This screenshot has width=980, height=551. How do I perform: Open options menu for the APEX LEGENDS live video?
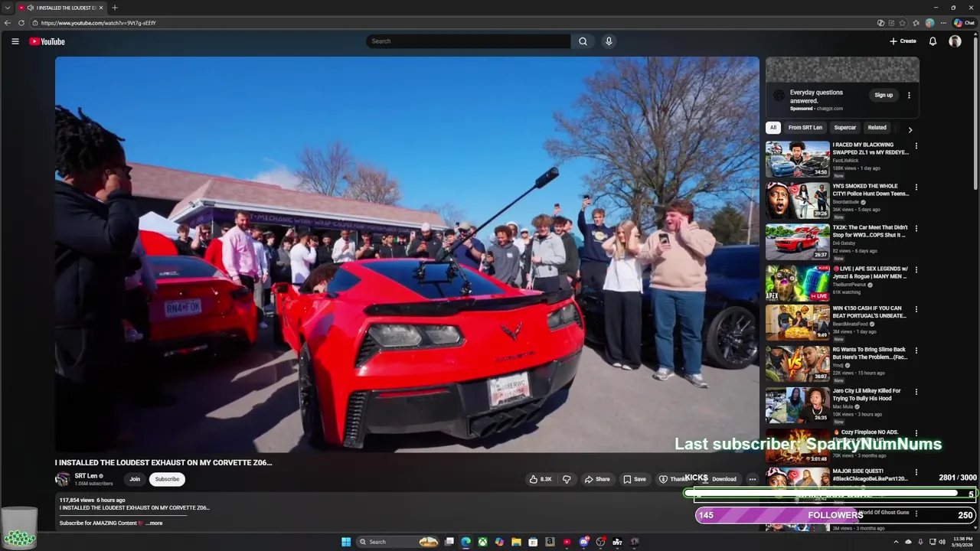[916, 269]
